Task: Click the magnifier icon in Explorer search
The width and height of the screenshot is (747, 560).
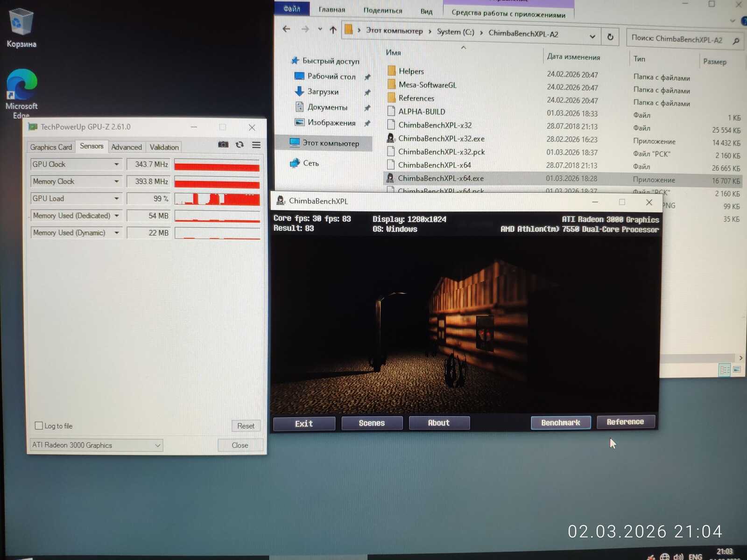Action: pos(736,41)
